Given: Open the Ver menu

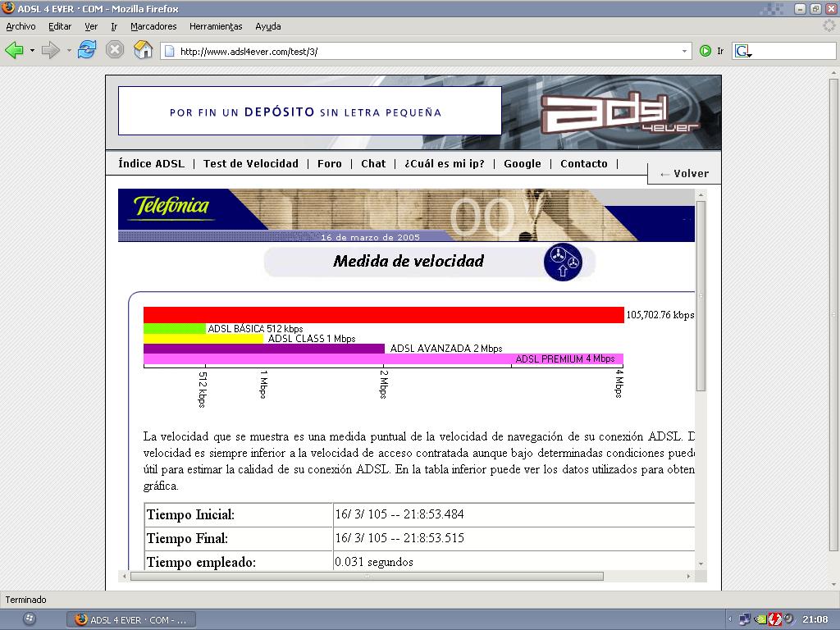Looking at the screenshot, I should click(91, 26).
